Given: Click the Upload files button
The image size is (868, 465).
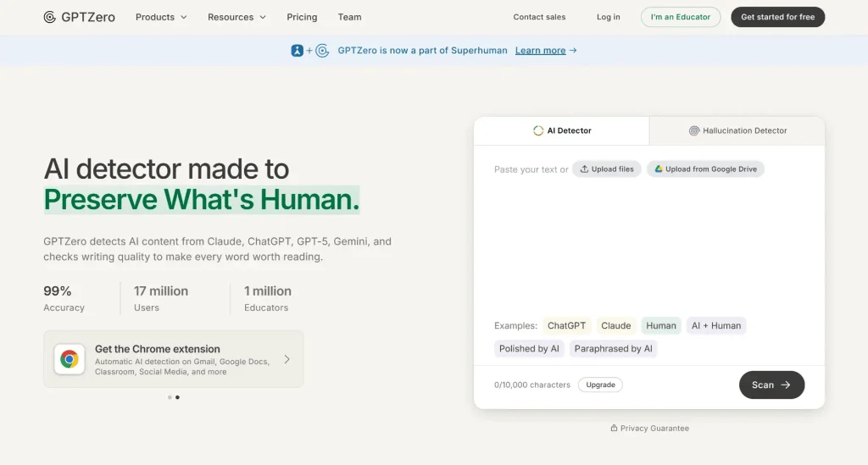Looking at the screenshot, I should (607, 169).
